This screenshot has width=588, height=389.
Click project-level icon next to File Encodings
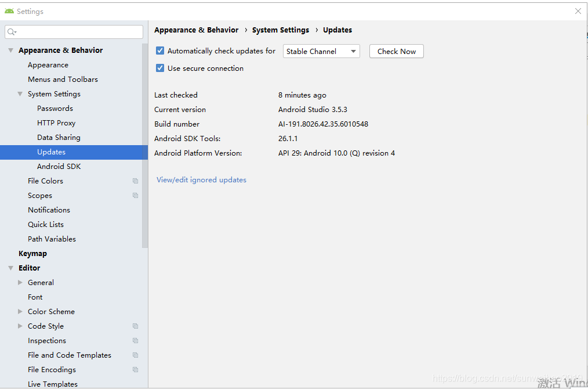tap(135, 370)
